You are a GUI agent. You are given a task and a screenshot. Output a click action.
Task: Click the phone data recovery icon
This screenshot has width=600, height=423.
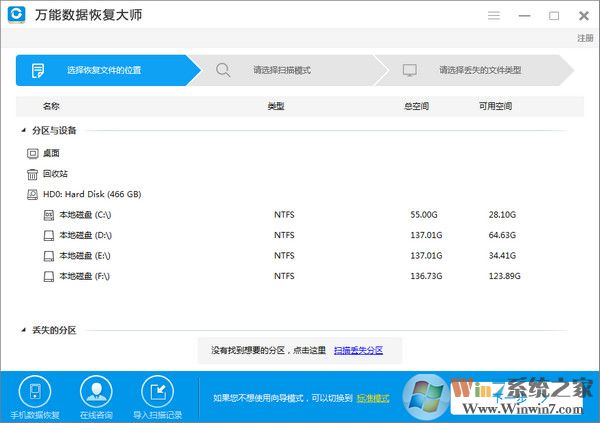[35, 391]
